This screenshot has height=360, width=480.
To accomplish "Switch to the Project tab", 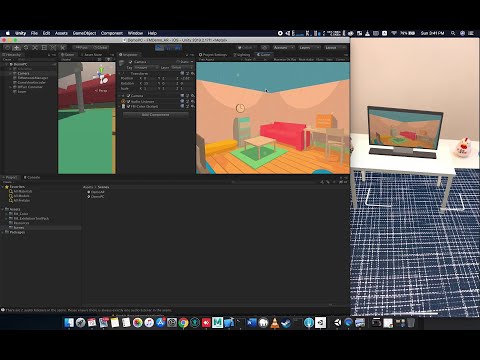I will [x=10, y=177].
